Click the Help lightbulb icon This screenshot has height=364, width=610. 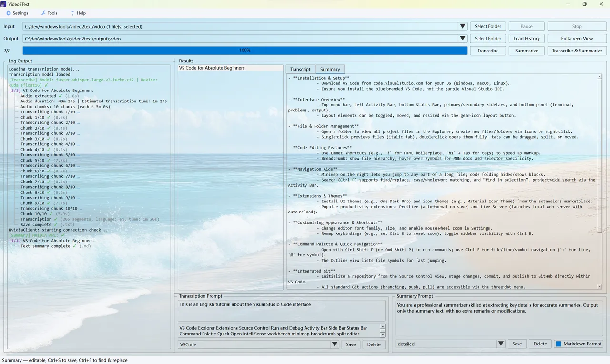[72, 13]
